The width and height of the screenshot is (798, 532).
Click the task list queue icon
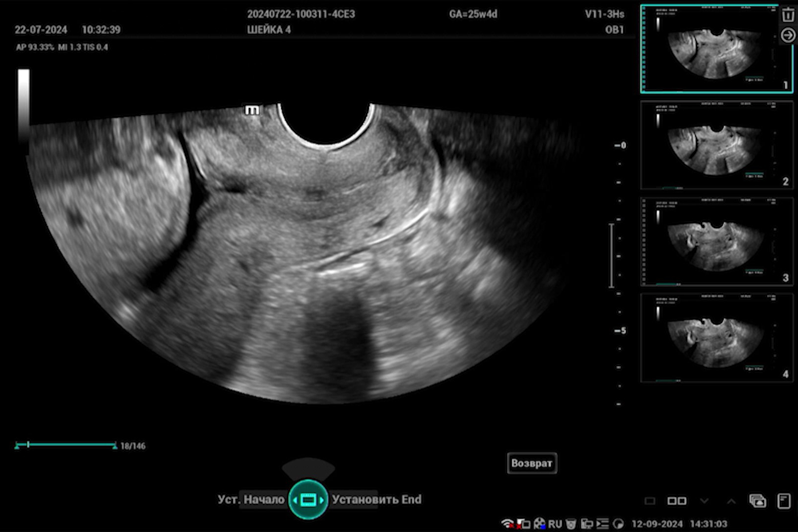(x=602, y=524)
